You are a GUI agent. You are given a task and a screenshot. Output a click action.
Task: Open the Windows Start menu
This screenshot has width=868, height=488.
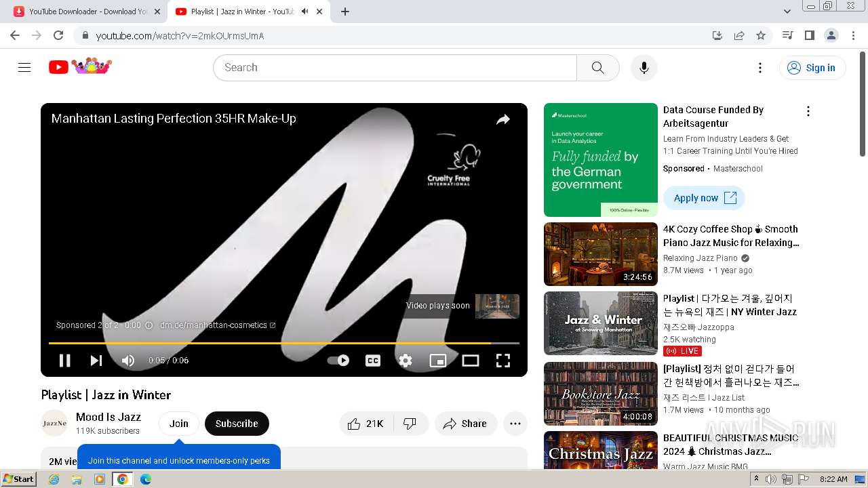click(19, 479)
